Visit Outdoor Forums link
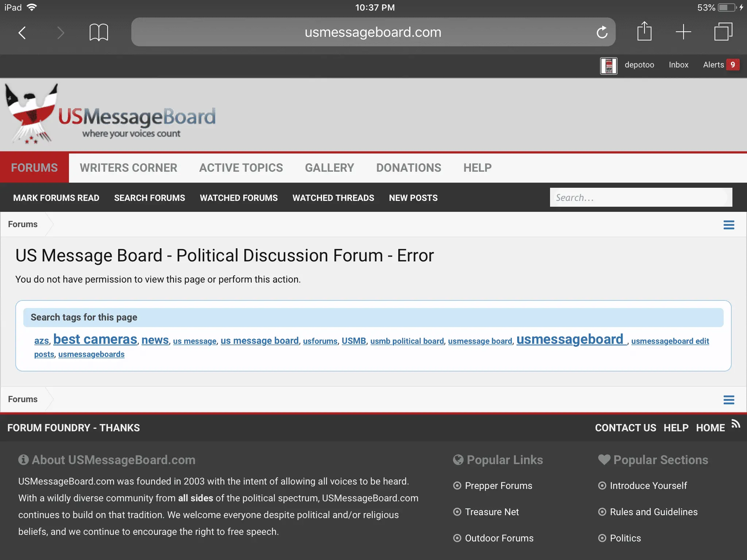This screenshot has width=747, height=560. point(499,538)
